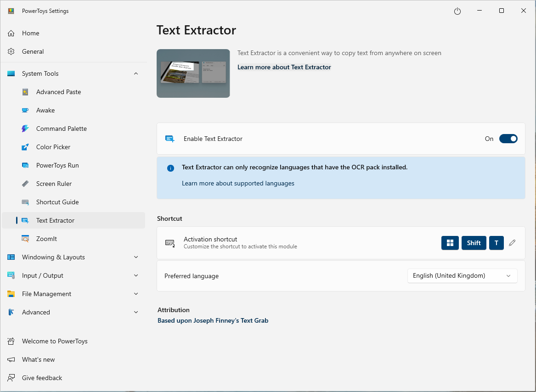Screen dimensions: 536x392
Task: Click the PowerToys Run icon
Action: (x=25, y=165)
